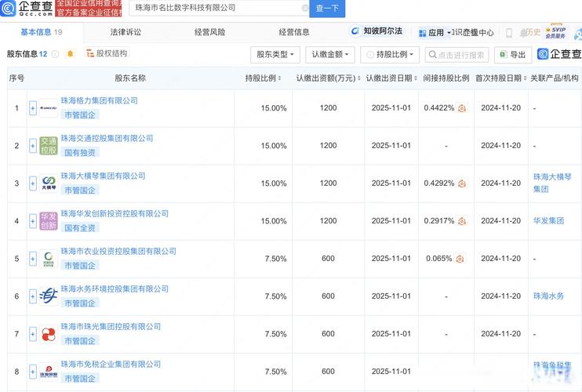582x392 pixels.
Task: Export the shareholder list with 导出
Action: pyautogui.click(x=513, y=55)
